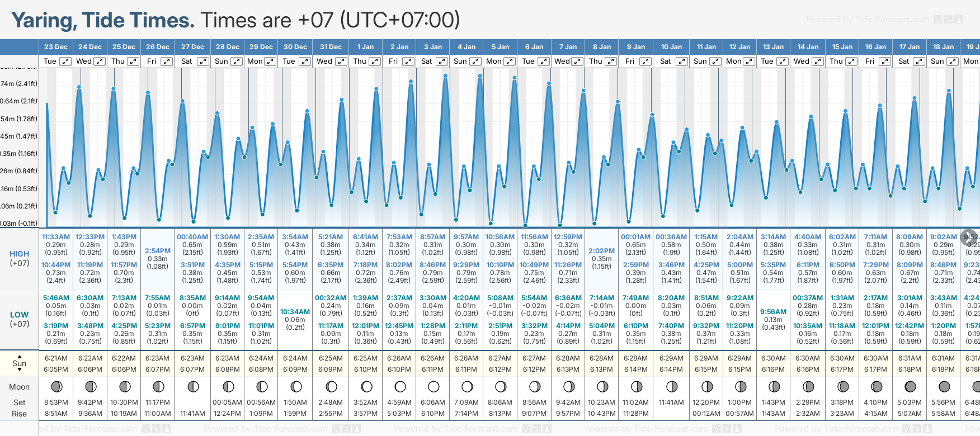Viewport: 980px width, 436px height.
Task: Click the tide peak marker on 4 Jan
Action: (480, 75)
